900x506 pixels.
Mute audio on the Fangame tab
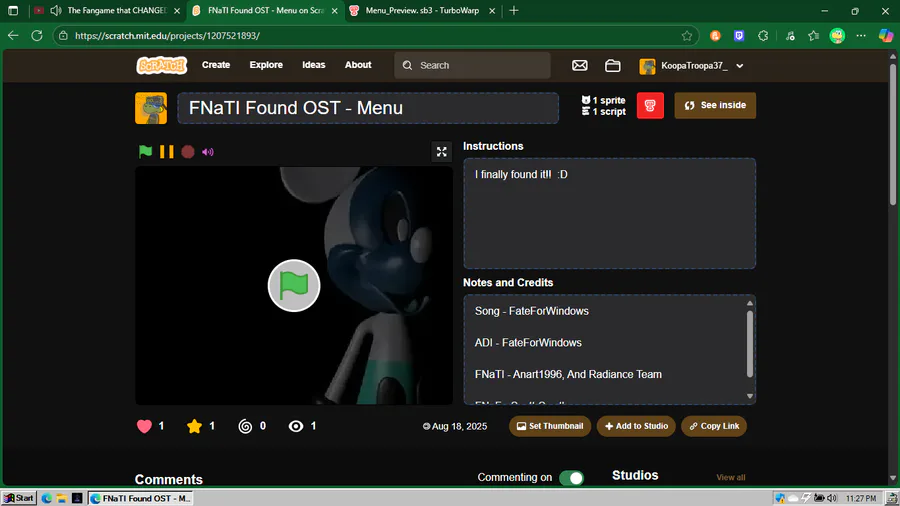(56, 11)
